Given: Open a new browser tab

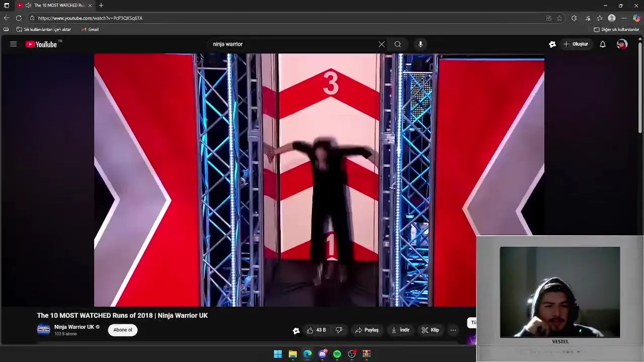Looking at the screenshot, I should pos(101,6).
